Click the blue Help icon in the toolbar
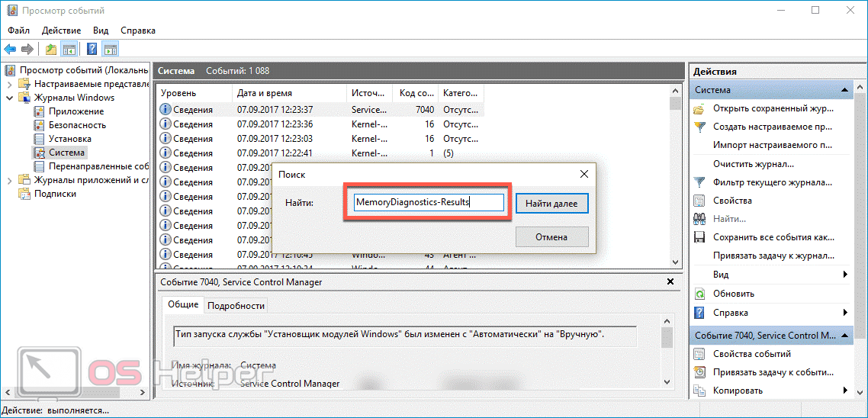Image resolution: width=868 pixels, height=418 pixels. click(x=92, y=50)
